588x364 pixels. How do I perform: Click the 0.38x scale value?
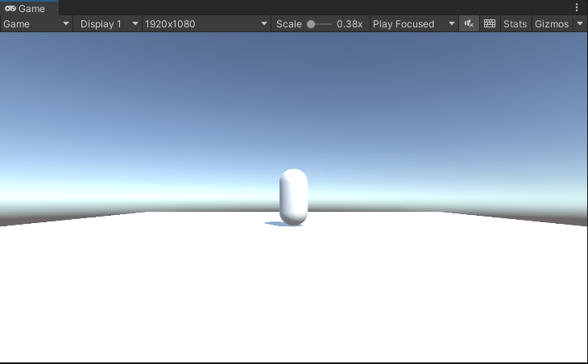[350, 24]
